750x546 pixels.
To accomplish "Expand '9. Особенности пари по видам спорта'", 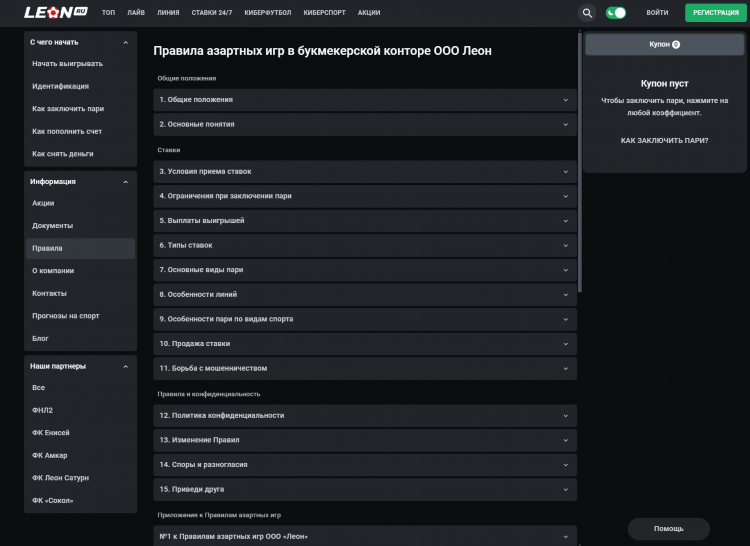I will (365, 319).
